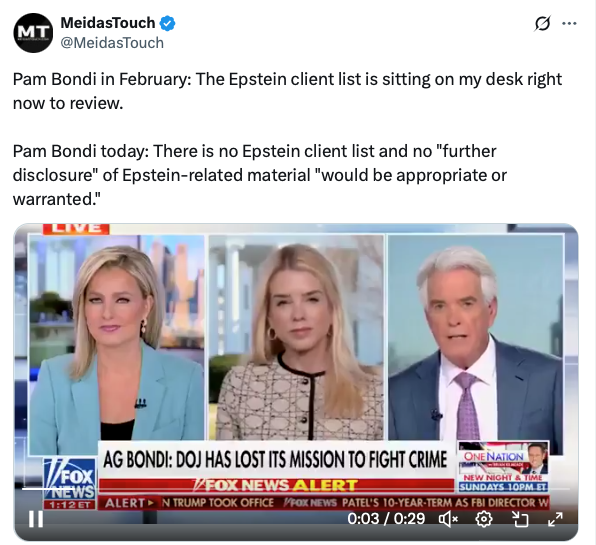Image resolution: width=596 pixels, height=545 pixels.
Task: Open the Grok explain-this-post icon
Action: tap(542, 24)
